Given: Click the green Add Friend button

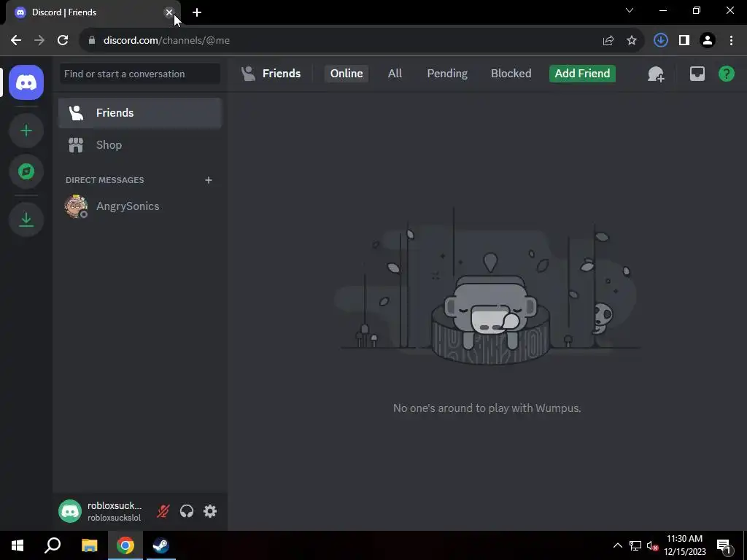Looking at the screenshot, I should (x=582, y=74).
